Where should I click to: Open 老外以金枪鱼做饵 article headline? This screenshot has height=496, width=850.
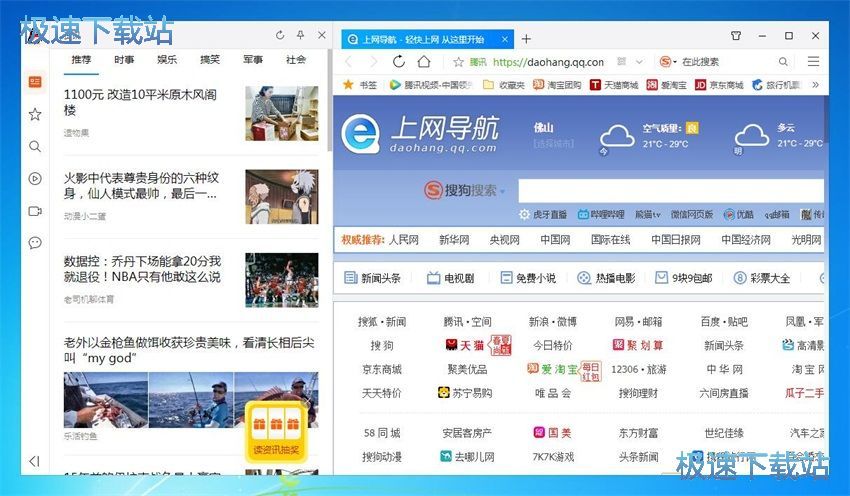point(189,350)
